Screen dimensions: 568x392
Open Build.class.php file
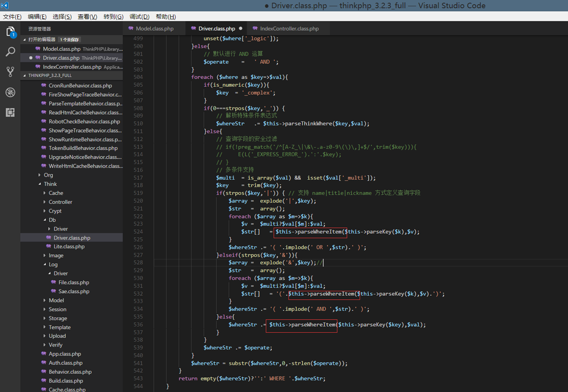pos(72,381)
